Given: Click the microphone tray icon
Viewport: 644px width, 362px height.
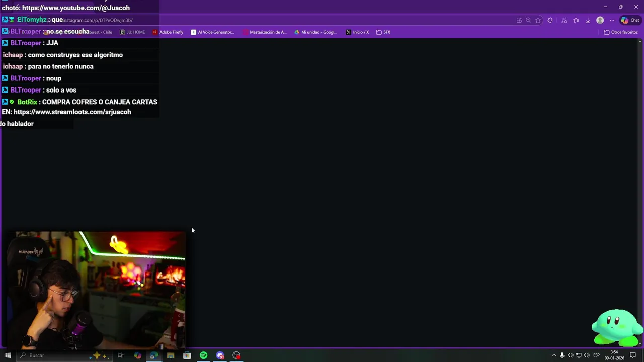Looking at the screenshot, I should pos(562,355).
